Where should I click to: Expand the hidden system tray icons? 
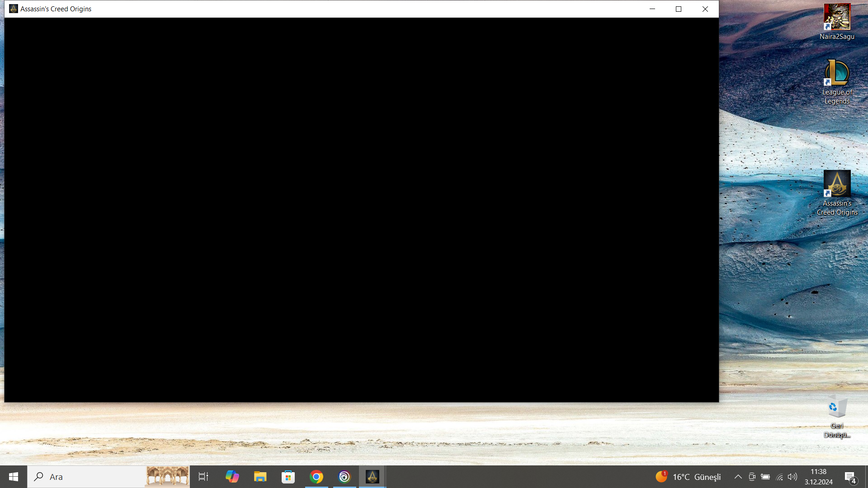point(738,477)
